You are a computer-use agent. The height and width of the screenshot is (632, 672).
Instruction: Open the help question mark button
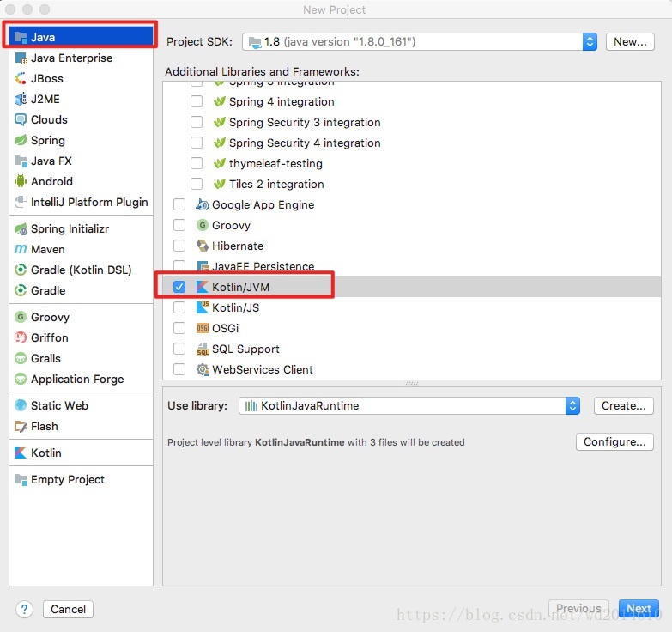click(x=24, y=610)
